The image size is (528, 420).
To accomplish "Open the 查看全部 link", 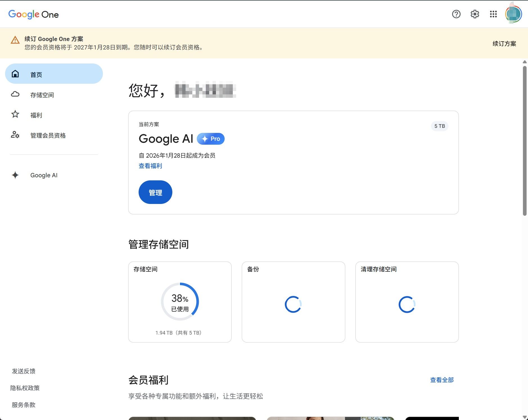I will click(442, 380).
